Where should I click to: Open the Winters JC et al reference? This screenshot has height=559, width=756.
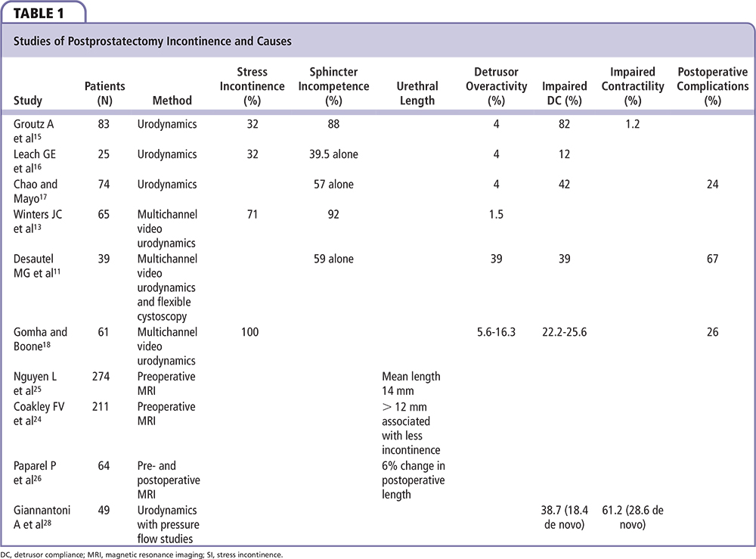pos(38,221)
